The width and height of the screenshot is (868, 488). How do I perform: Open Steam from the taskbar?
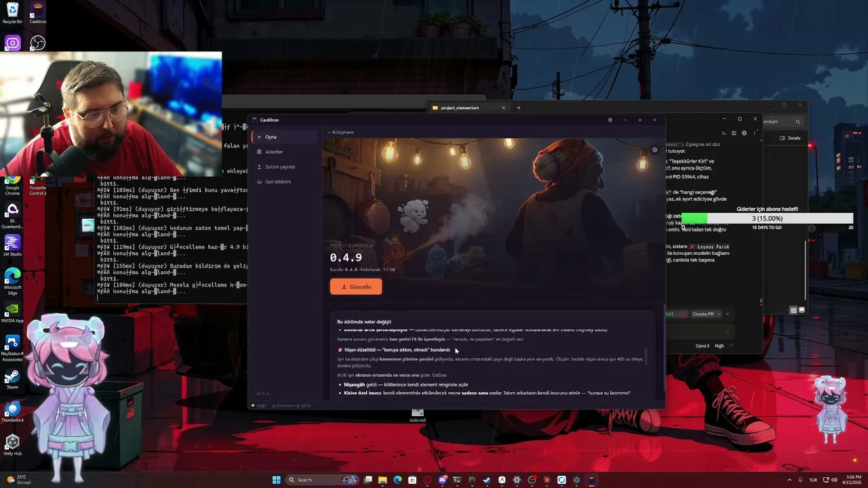[x=487, y=480]
